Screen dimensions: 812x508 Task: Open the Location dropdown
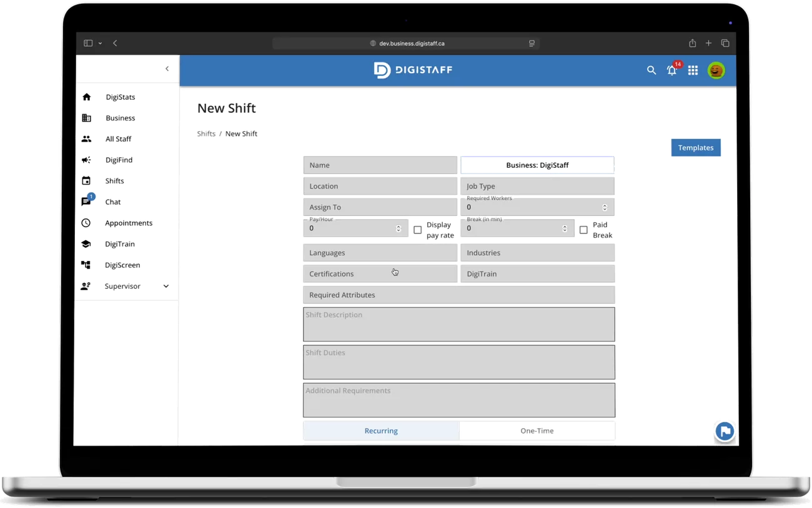[380, 186]
